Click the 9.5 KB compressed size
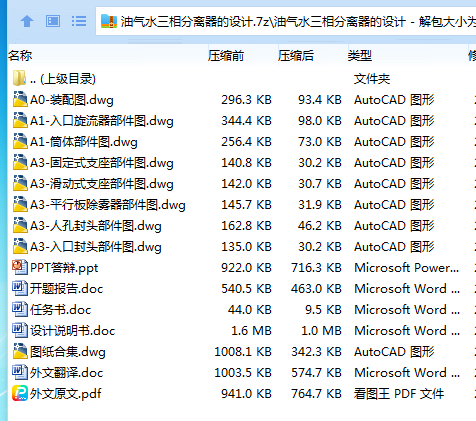Screen dimensions: 476x421 (323, 310)
